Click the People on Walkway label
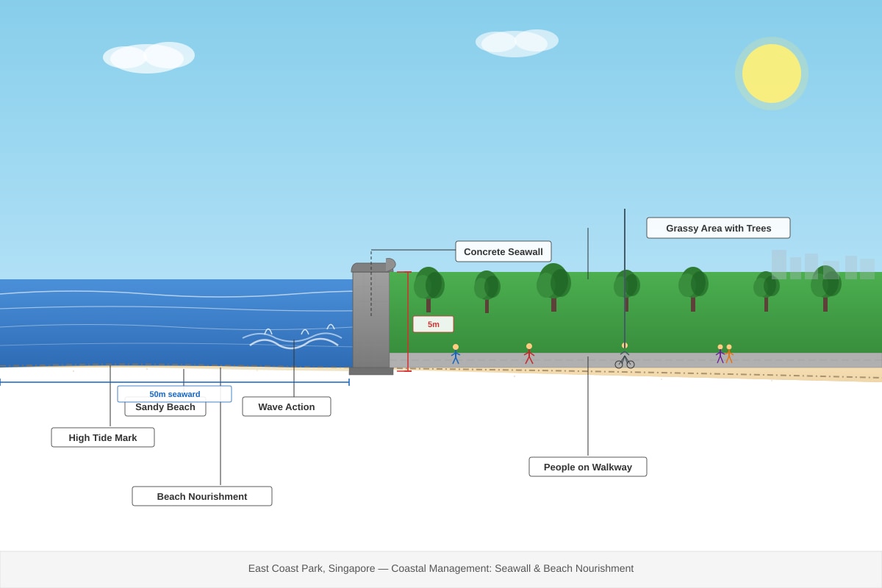Viewport: 882px width, 588px height. tap(588, 467)
